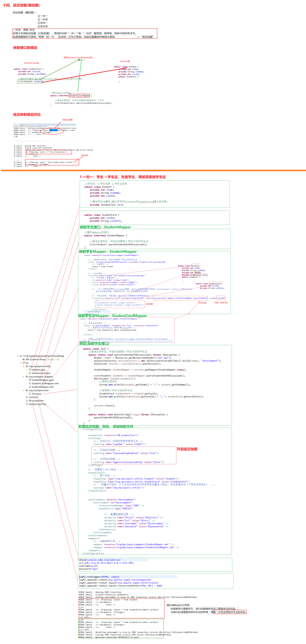Click the StudentMapper.java interface file icon
306x644 pixels.
coord(30,380)
